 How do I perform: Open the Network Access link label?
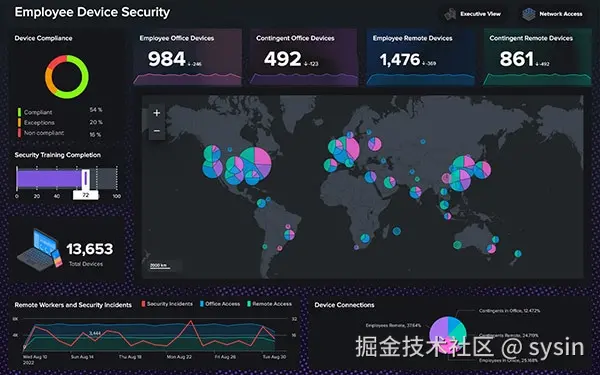pos(561,14)
